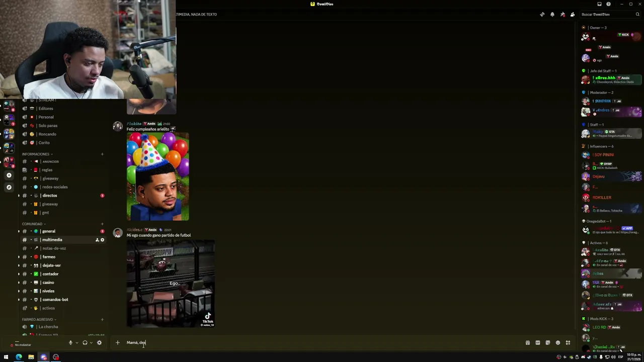
Task: Open the notas-de-voz channel
Action: (x=62, y=248)
